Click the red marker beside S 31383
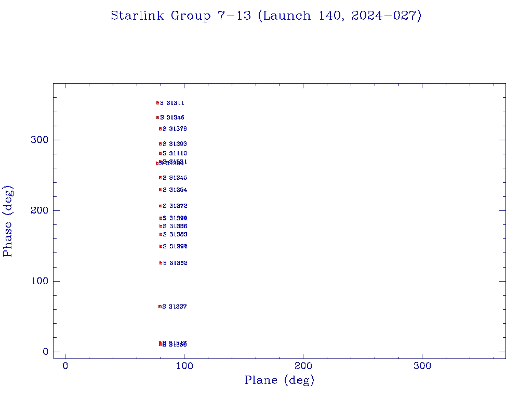532x399 pixels. pos(161,234)
